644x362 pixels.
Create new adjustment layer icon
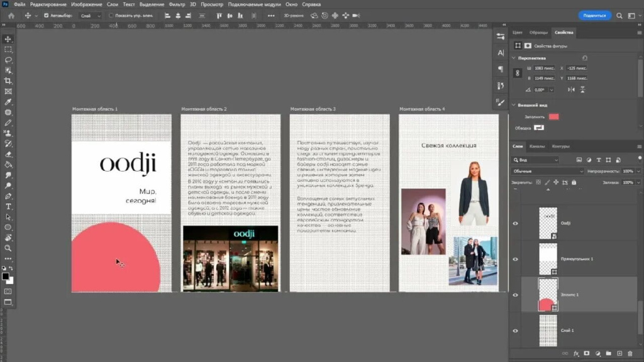click(597, 353)
